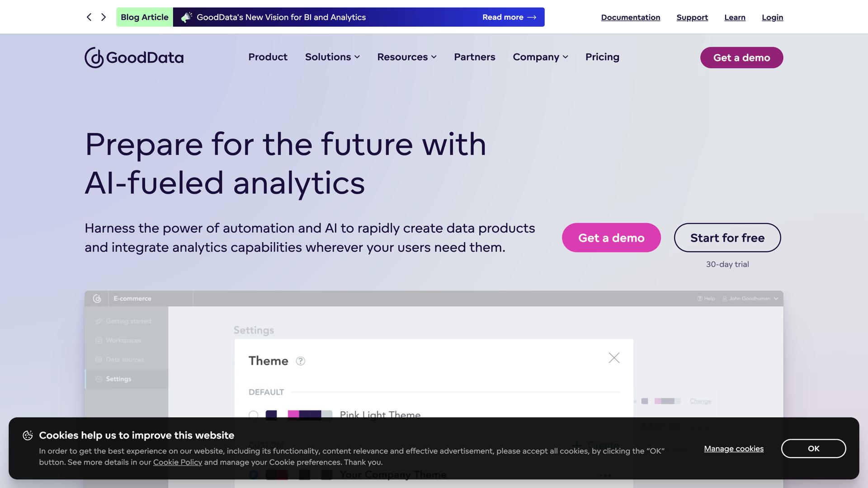This screenshot has height=488, width=868.
Task: Click the GoodData icon in the E-commerce app header
Action: [97, 299]
